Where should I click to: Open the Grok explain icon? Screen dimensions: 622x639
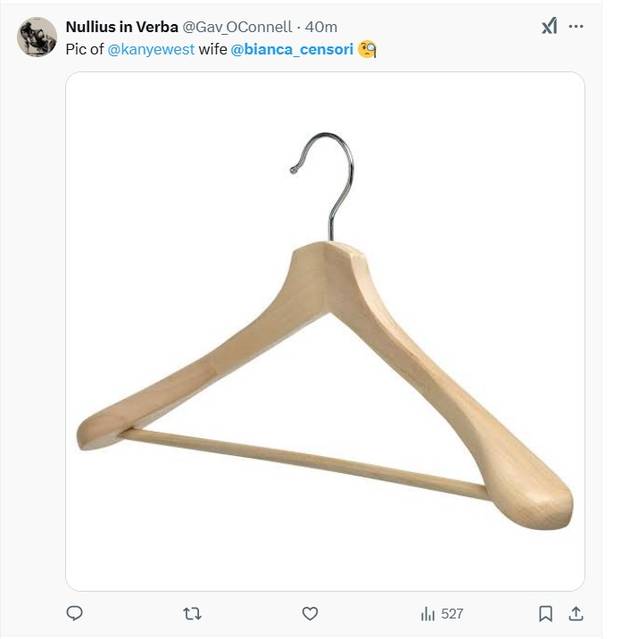pyautogui.click(x=549, y=27)
